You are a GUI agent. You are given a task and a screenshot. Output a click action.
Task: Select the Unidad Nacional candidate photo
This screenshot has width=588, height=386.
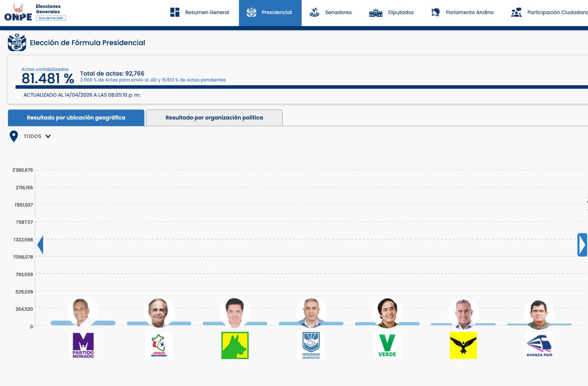tap(159, 313)
